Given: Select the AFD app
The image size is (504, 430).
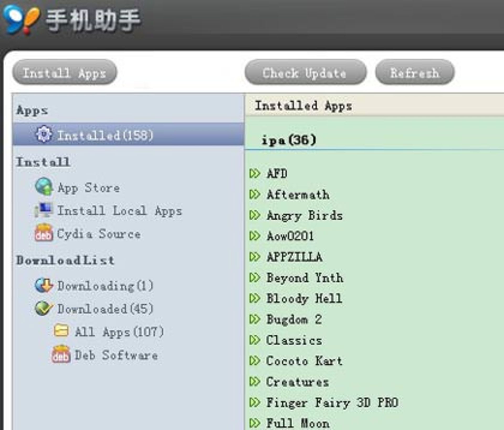Looking at the screenshot, I should (x=277, y=174).
